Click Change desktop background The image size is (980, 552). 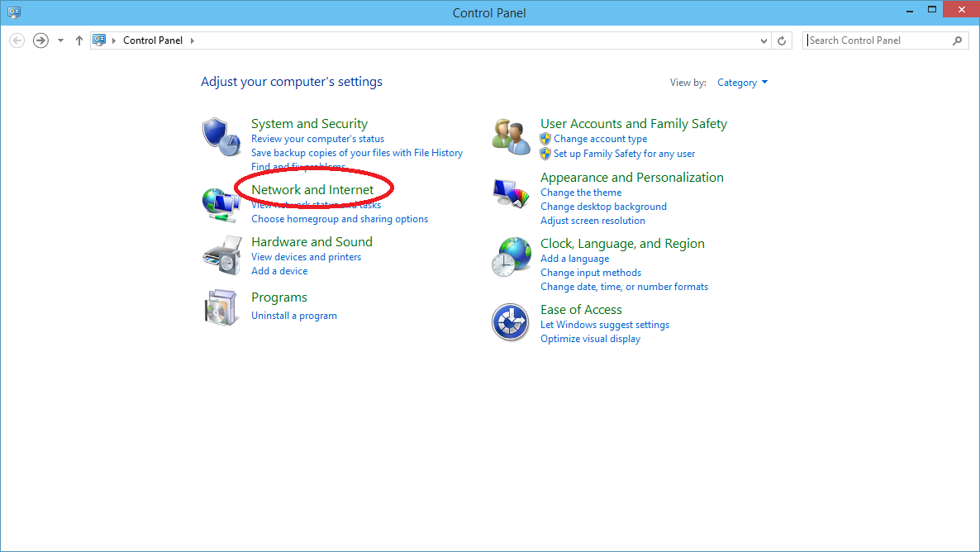click(603, 207)
